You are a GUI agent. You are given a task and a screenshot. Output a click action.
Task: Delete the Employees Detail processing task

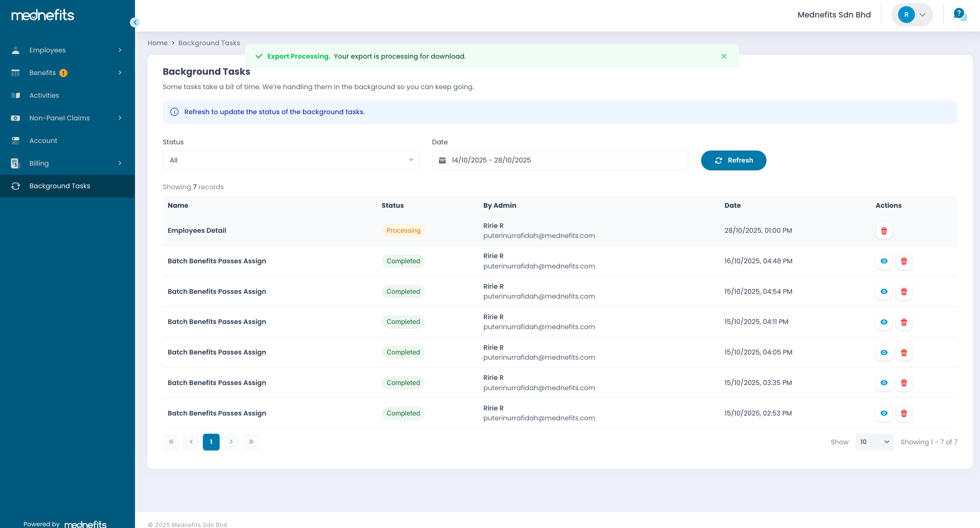[x=884, y=231]
